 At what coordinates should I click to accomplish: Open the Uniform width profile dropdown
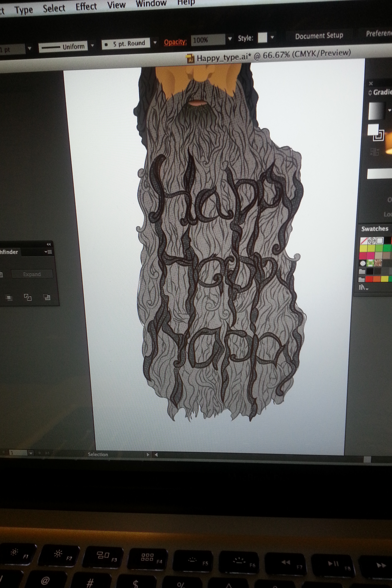coord(92,46)
